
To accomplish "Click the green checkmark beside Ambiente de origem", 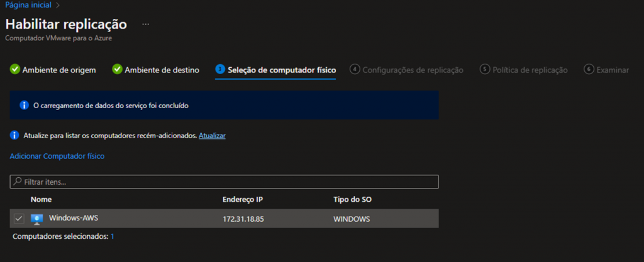I will click(x=15, y=70).
